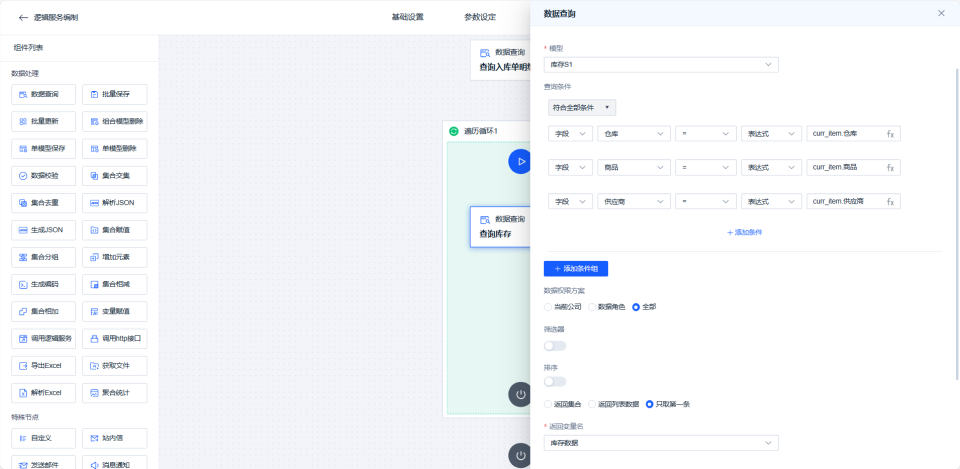The image size is (960, 469).
Task: Switch to the 参数设定 tab
Action: [480, 17]
